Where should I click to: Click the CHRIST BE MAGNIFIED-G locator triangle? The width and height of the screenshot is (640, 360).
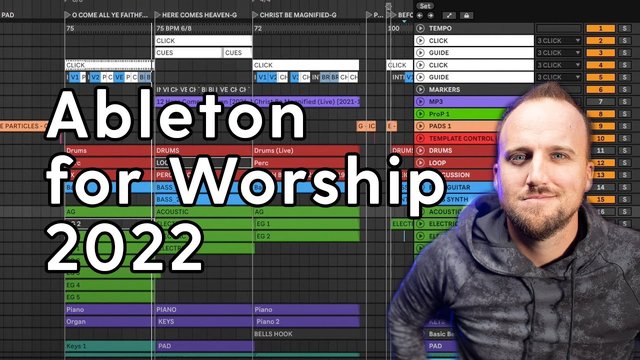[x=255, y=15]
